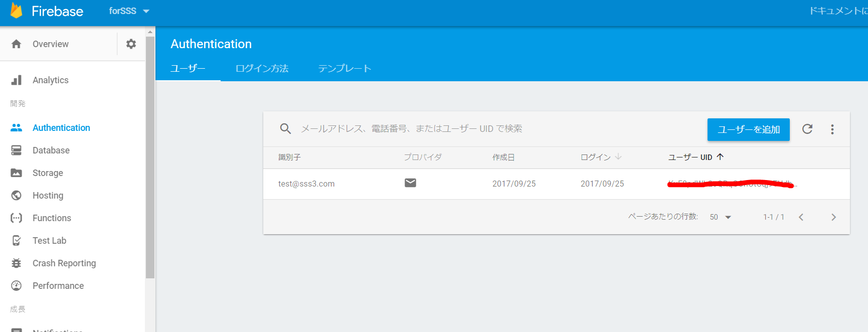Click the Storage image icon
Viewport: 868px width, 332px height.
pyautogui.click(x=17, y=173)
